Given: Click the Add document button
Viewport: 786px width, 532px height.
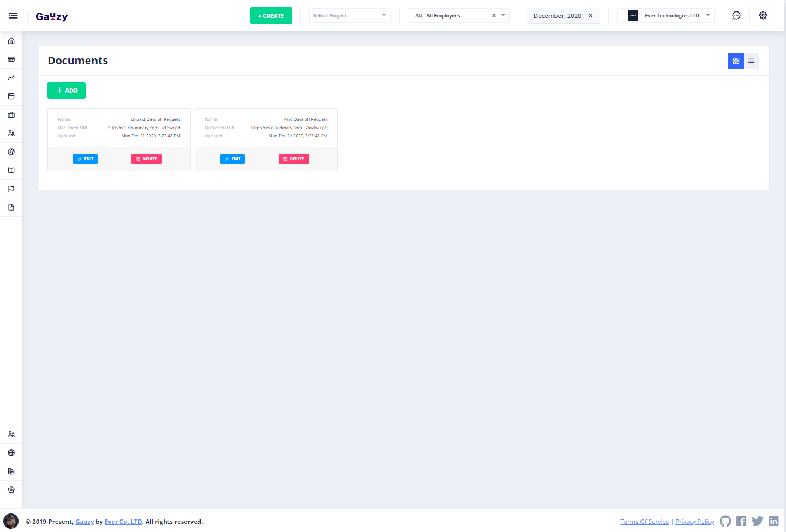Looking at the screenshot, I should (66, 90).
